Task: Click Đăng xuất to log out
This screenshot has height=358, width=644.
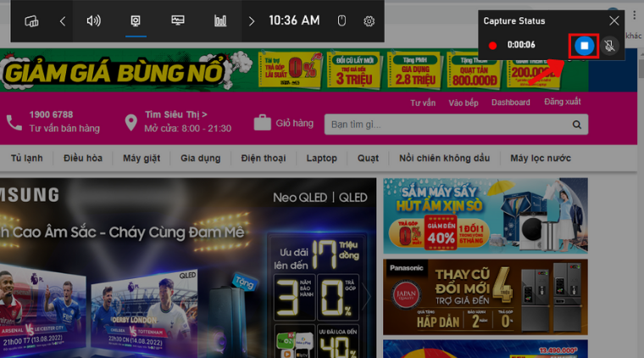Action: (563, 102)
